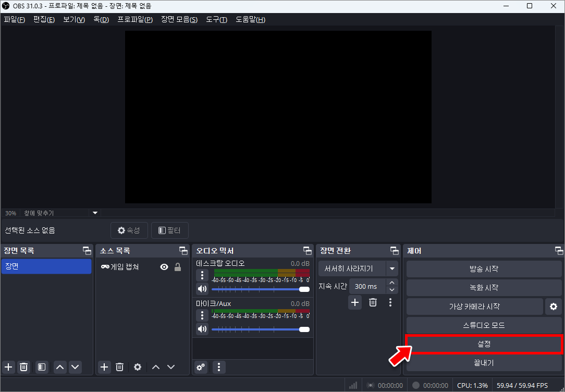The image size is (565, 392).
Task: Open 설정 settings button
Action: (484, 344)
